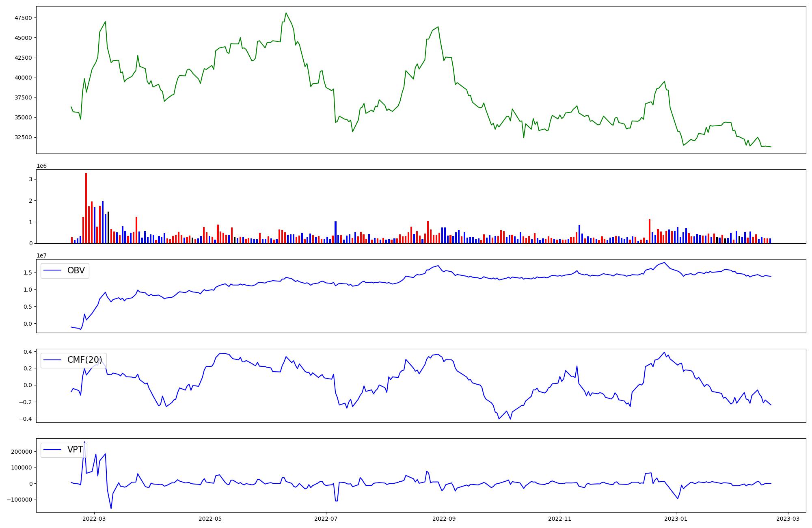
Task: Click the −100000 VPT axis tick label
Action: 19,500
